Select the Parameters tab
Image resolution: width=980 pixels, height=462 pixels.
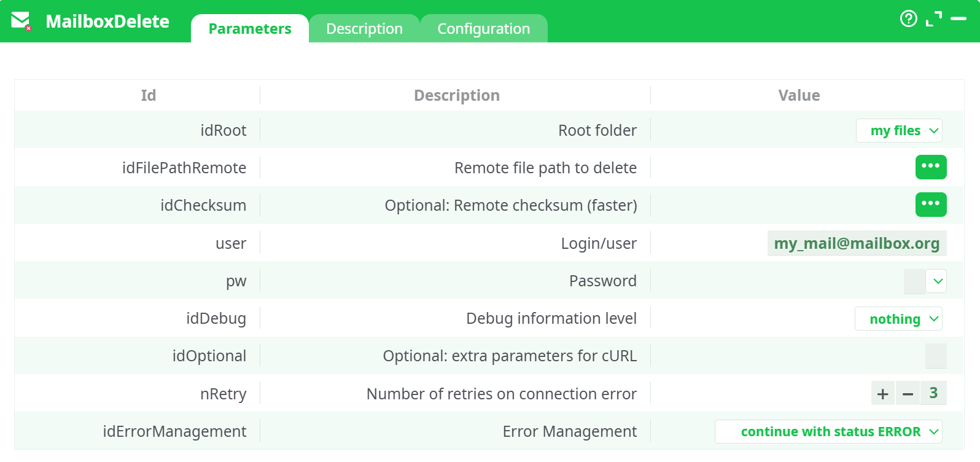pyautogui.click(x=250, y=28)
